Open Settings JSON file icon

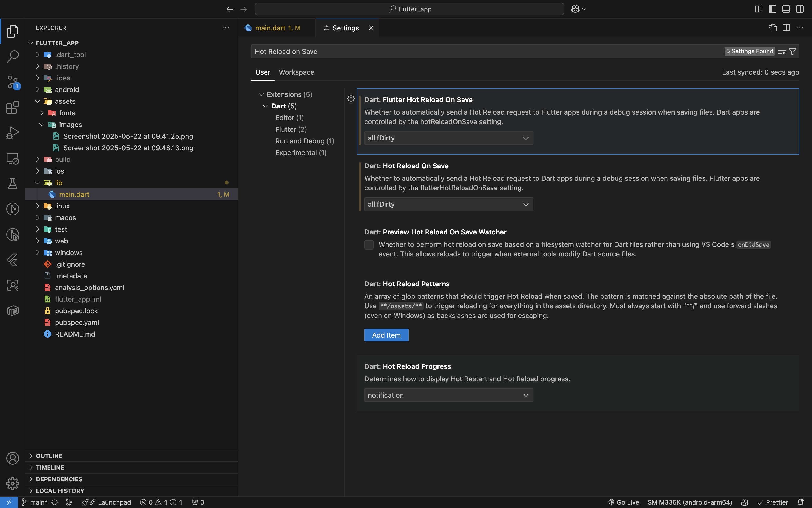tap(773, 28)
